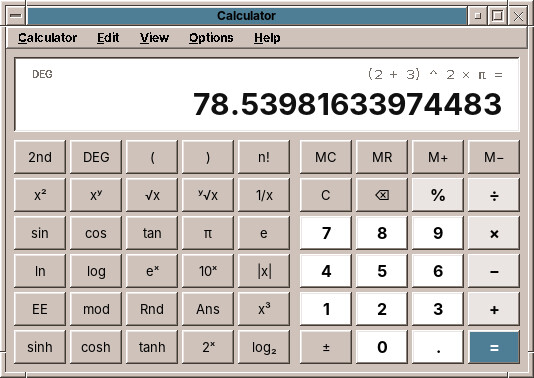The image size is (534, 378).
Task: Click the log base 2 key
Action: (x=264, y=347)
